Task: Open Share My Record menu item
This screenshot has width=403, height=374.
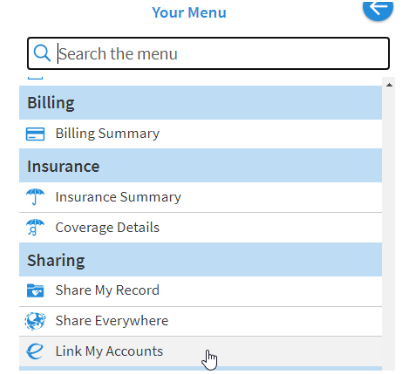Action: tap(200, 291)
